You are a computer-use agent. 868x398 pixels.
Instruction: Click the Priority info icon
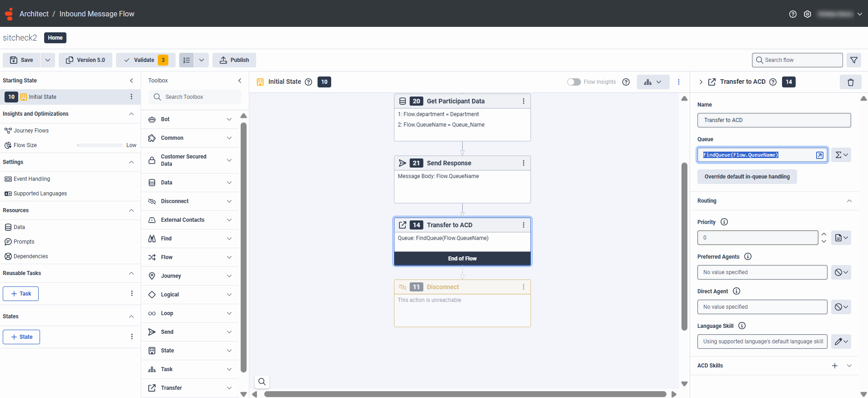pos(724,222)
